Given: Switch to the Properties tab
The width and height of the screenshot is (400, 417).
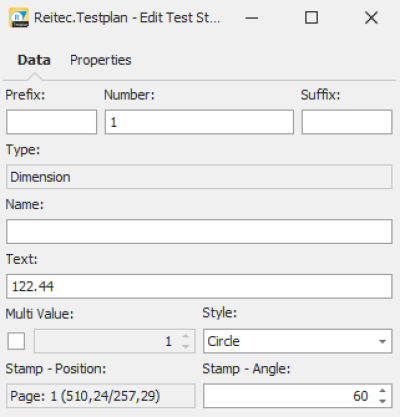Looking at the screenshot, I should [x=101, y=60].
